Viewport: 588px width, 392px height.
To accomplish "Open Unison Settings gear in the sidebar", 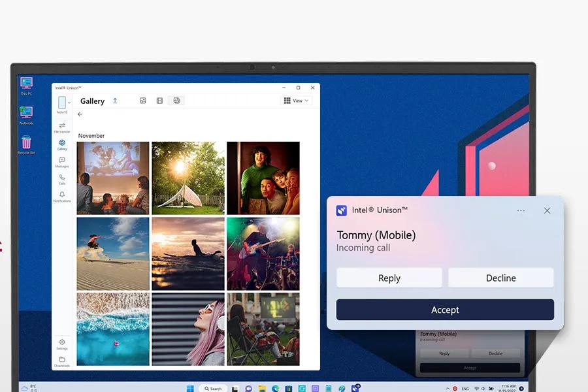I will pos(62,343).
